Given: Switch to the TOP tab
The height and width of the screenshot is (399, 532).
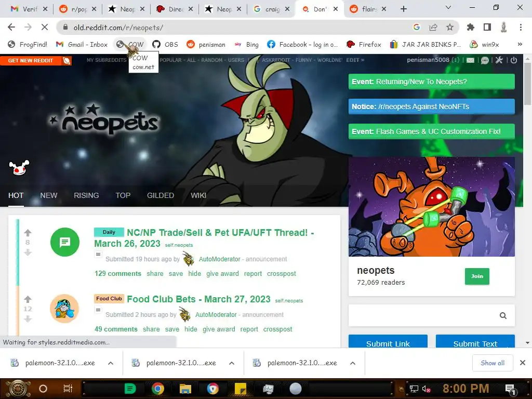Looking at the screenshot, I should click(123, 195).
